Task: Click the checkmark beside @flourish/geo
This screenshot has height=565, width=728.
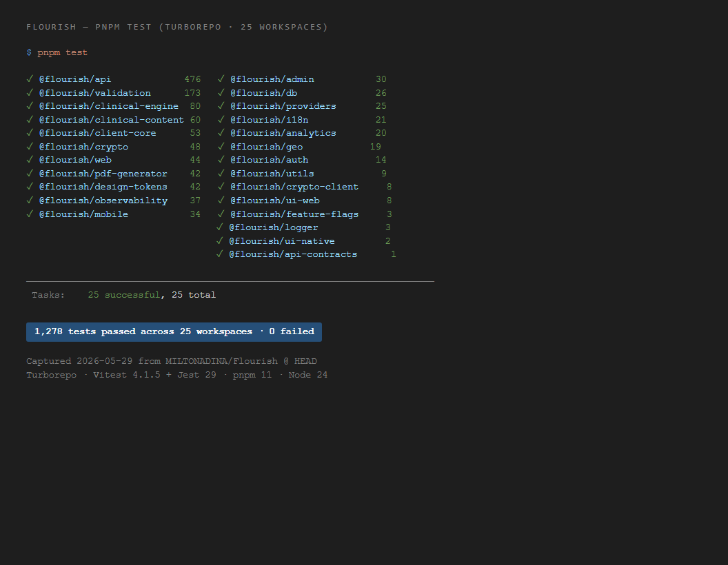Action: coord(221,147)
